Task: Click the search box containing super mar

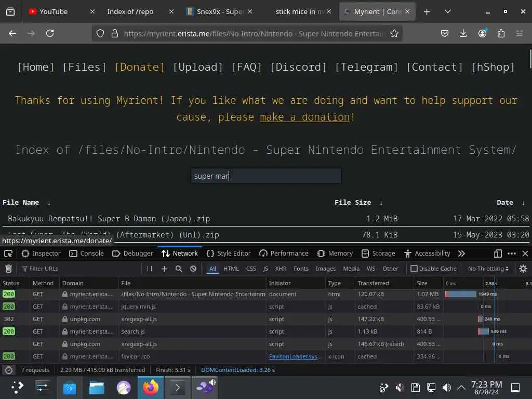Action: tap(266, 176)
